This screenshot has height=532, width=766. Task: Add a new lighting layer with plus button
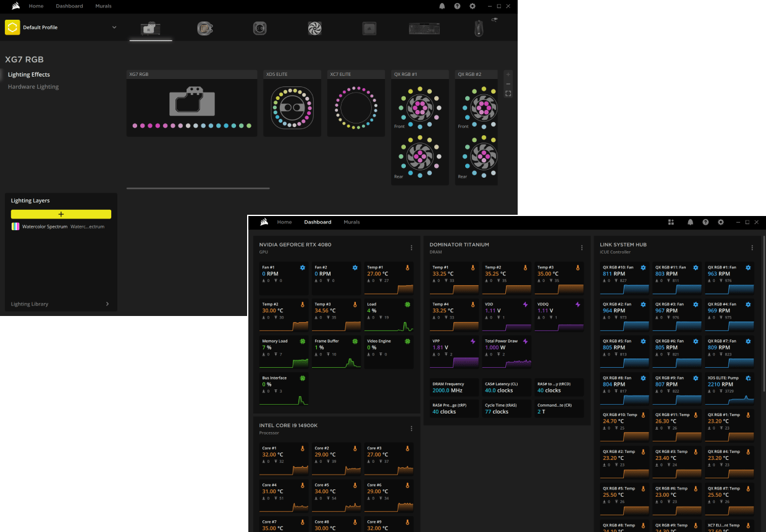coord(61,214)
